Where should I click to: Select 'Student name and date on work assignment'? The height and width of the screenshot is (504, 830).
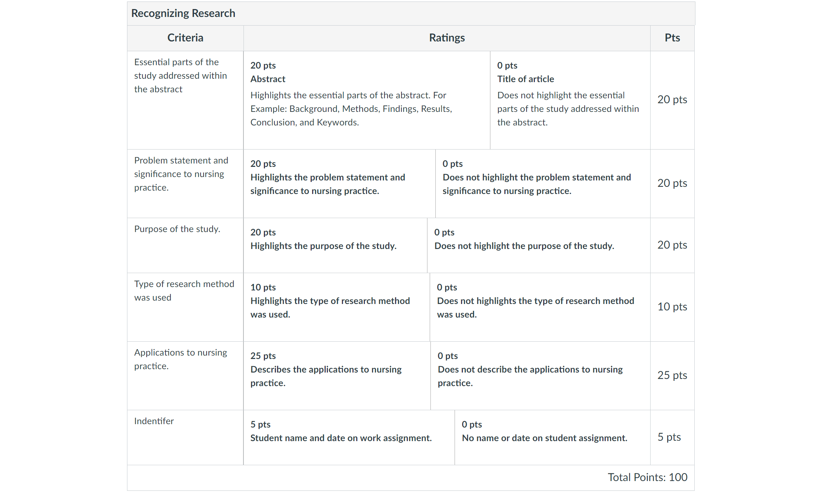click(x=349, y=437)
